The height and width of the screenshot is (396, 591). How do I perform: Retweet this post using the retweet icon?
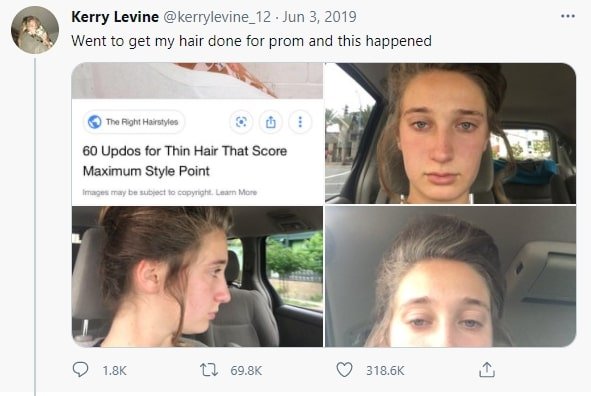tap(209, 370)
